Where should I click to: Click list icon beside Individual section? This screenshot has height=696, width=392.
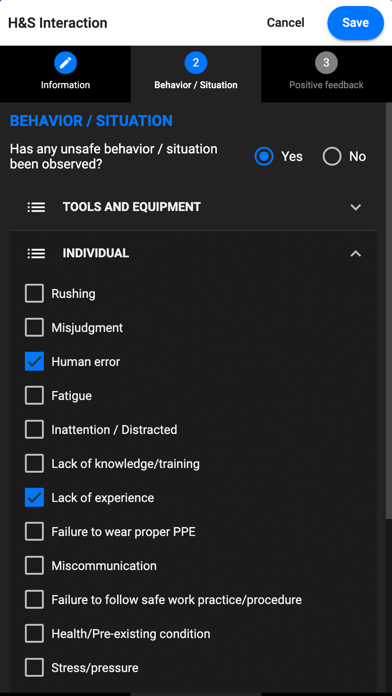[36, 253]
